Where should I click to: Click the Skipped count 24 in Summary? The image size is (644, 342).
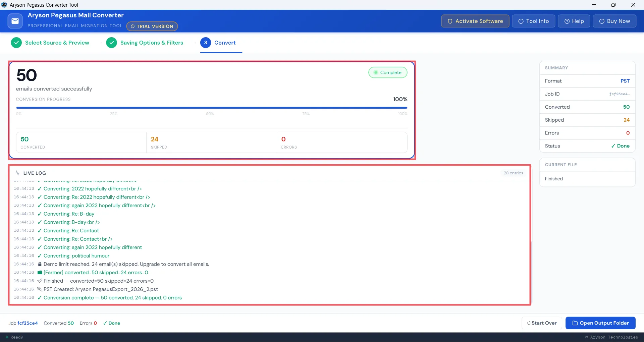(x=627, y=120)
